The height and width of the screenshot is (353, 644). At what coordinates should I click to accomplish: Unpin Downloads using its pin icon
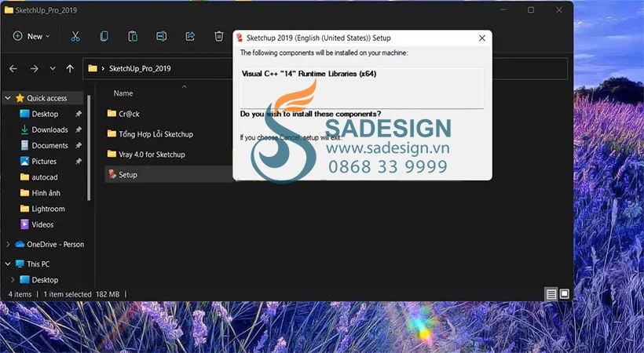click(79, 129)
